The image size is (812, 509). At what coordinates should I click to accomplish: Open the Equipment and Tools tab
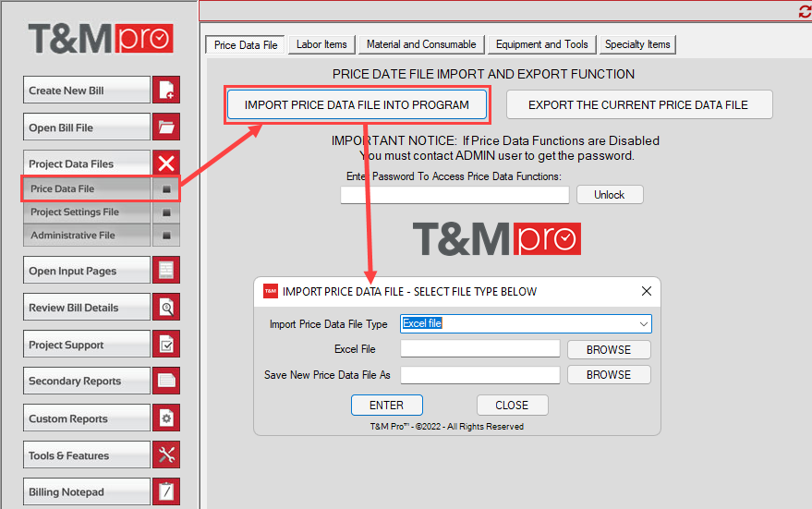pos(541,44)
